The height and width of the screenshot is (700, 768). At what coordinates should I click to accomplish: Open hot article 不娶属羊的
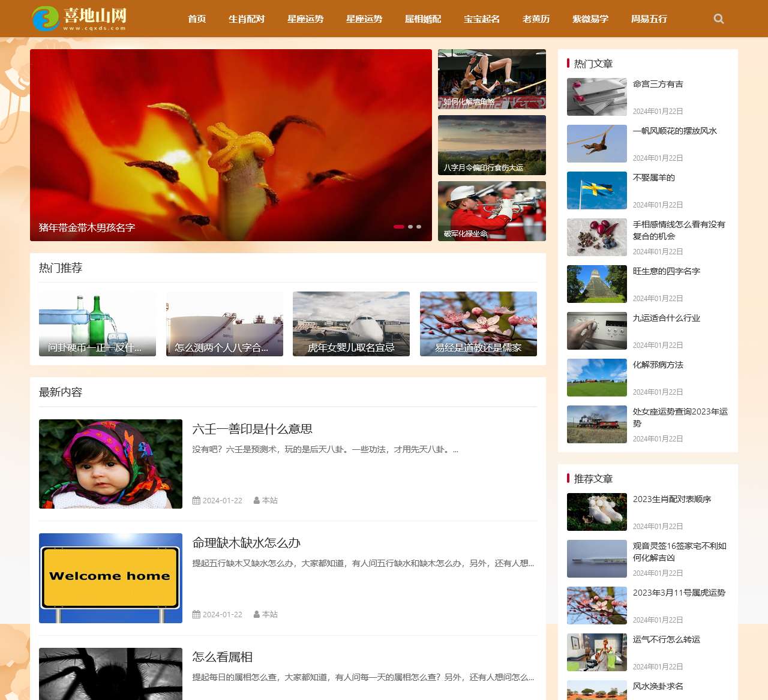point(654,178)
